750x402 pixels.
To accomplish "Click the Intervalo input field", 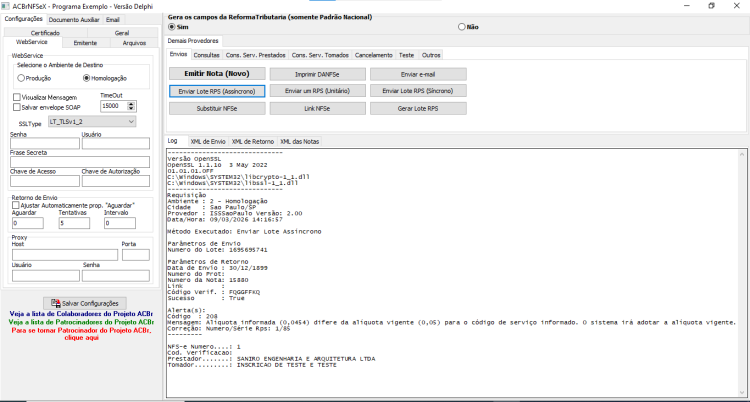I will (120, 223).
